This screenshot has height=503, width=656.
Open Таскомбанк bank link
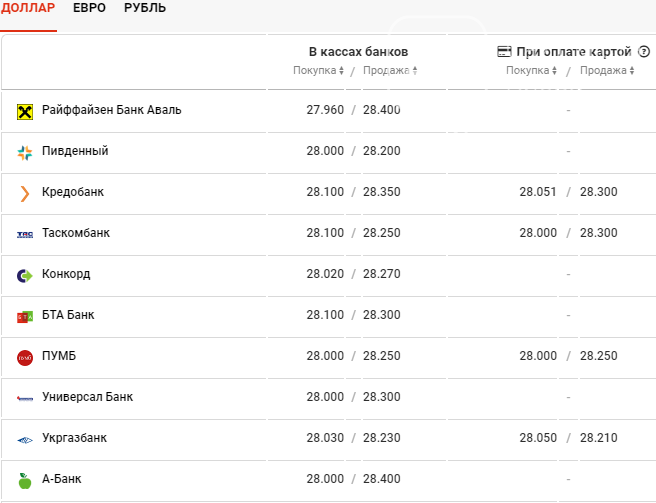point(76,233)
